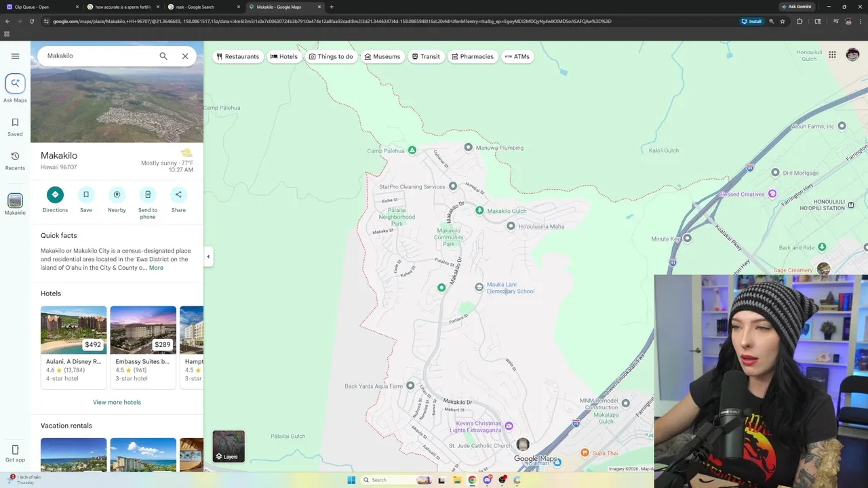Select Mauka Lani Elementary School pin
The image size is (868, 488).
click(x=479, y=287)
